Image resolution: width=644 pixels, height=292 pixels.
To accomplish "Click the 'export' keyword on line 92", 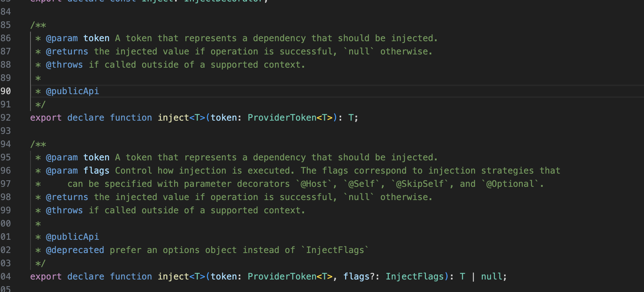I will point(46,118).
